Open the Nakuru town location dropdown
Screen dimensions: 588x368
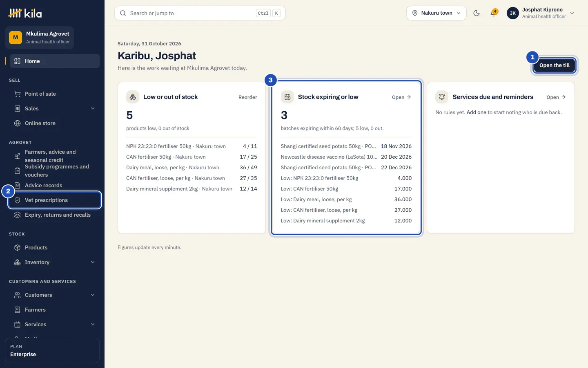pyautogui.click(x=436, y=13)
